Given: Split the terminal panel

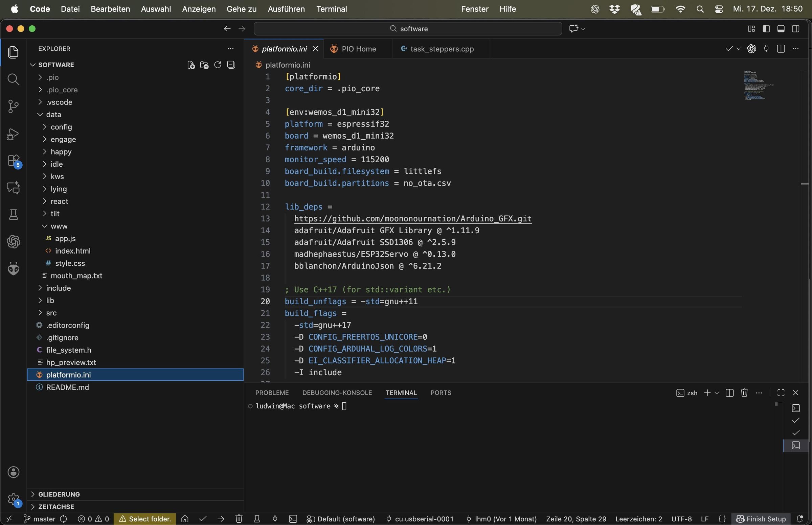Looking at the screenshot, I should pyautogui.click(x=729, y=393).
